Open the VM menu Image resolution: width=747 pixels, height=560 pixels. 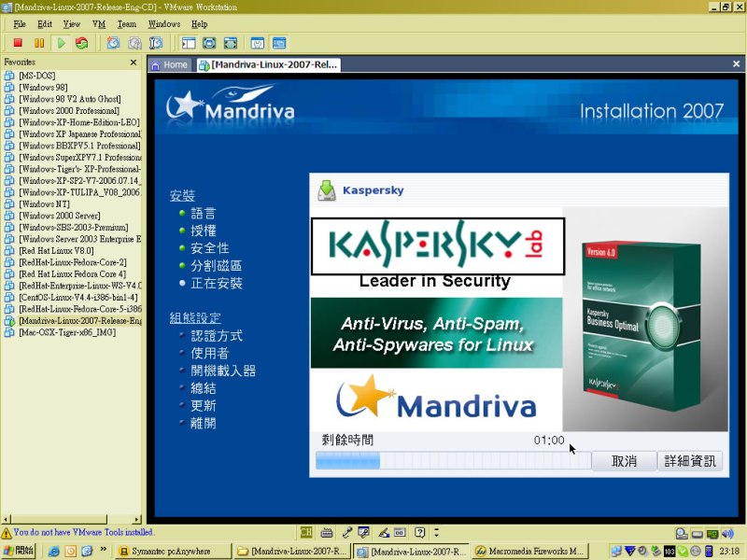click(x=99, y=24)
